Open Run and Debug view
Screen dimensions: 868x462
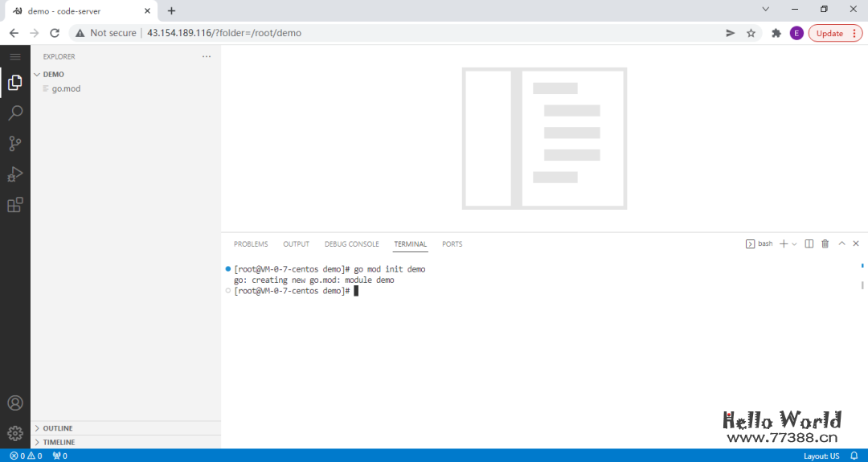(x=14, y=174)
